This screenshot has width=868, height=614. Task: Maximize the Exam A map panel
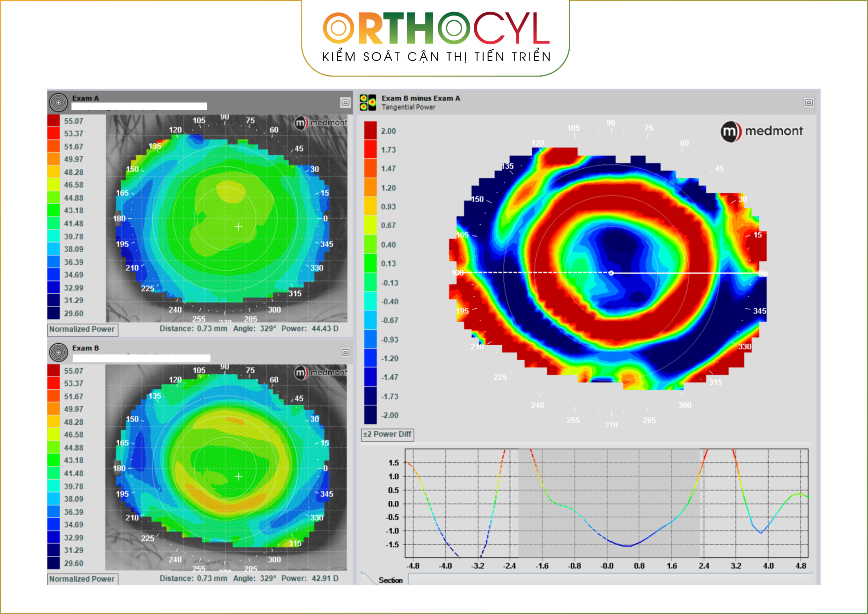[345, 102]
